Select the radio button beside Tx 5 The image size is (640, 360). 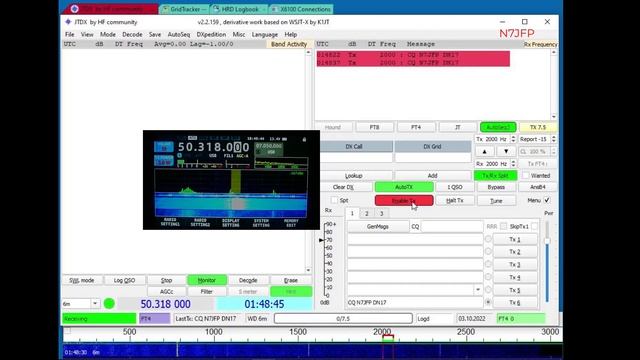(488, 290)
